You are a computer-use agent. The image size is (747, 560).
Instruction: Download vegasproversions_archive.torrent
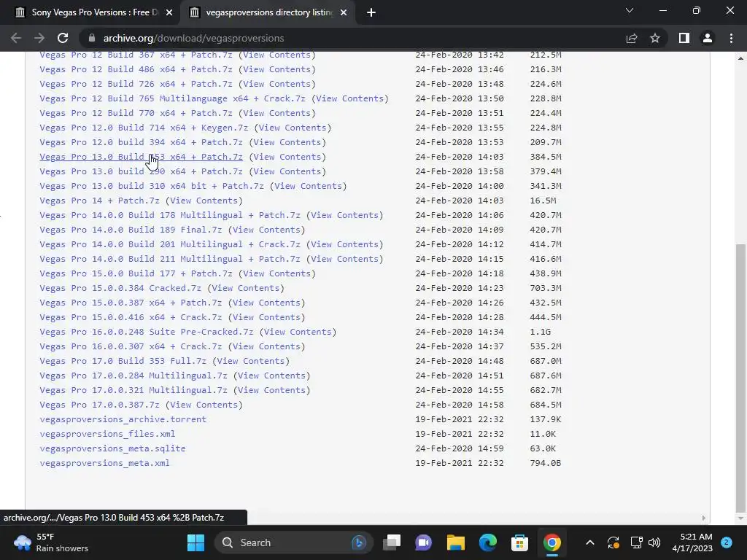coord(123,419)
